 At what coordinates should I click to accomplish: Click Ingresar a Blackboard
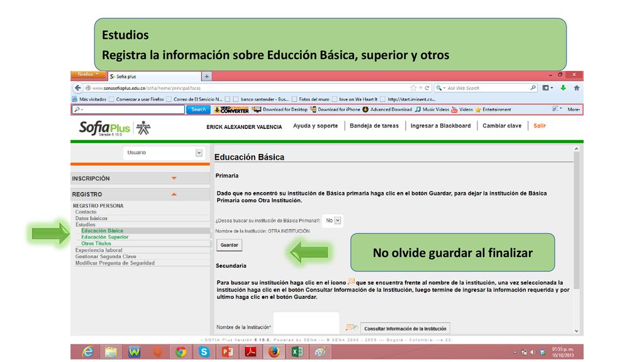[441, 126]
